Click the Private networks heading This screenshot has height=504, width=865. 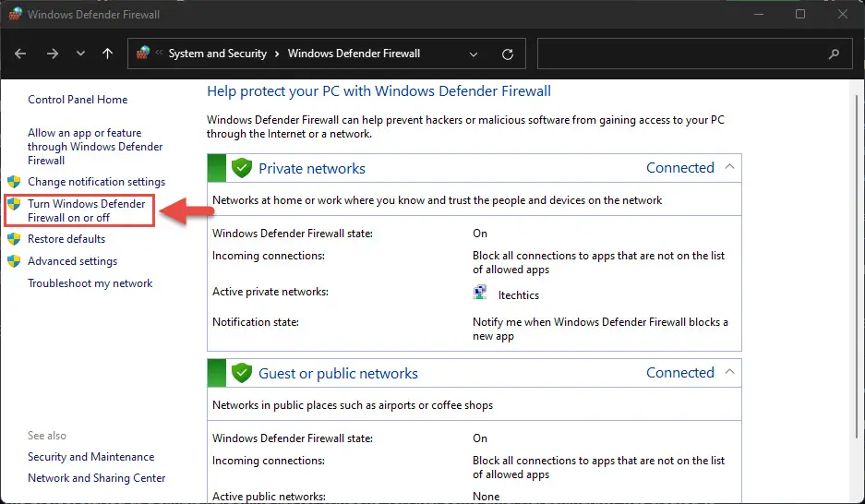click(312, 168)
